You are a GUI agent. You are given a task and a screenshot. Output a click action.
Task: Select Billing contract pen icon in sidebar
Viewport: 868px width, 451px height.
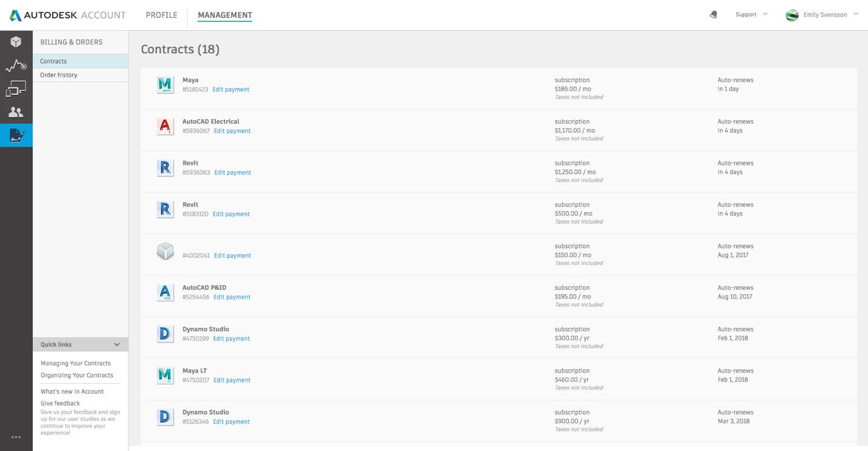[16, 135]
